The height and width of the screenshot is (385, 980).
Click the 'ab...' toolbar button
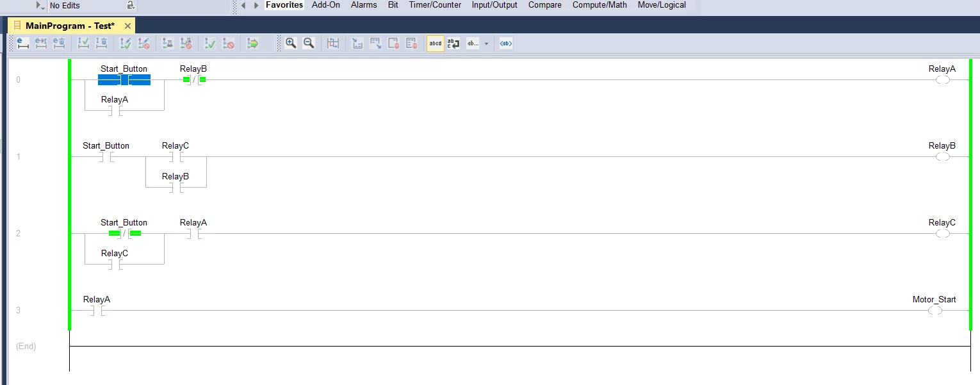(x=473, y=44)
